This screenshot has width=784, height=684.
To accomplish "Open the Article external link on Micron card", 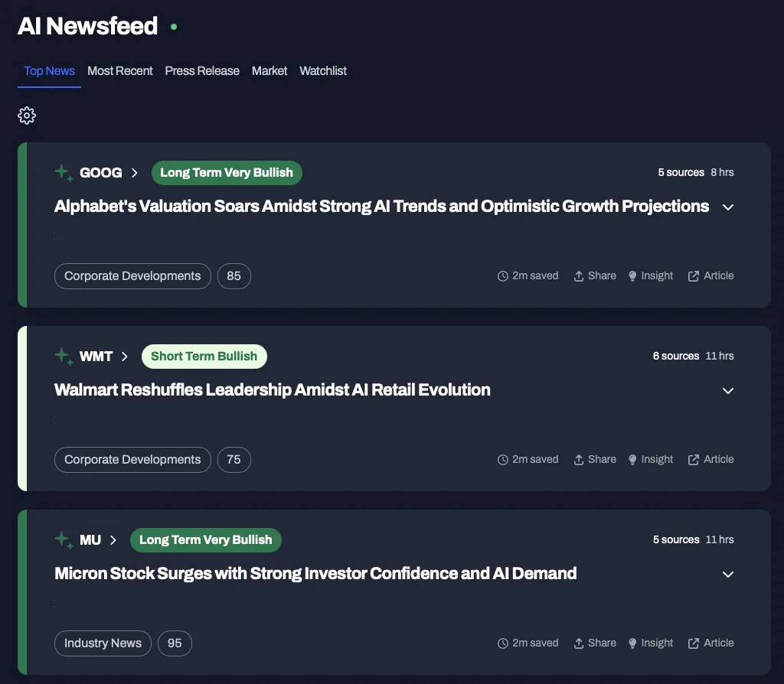I will point(694,643).
